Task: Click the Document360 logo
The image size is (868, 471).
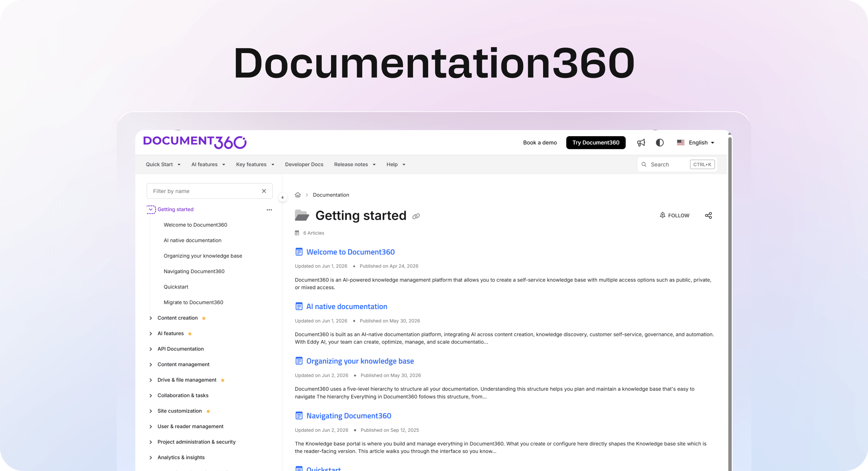Action: pos(195,142)
